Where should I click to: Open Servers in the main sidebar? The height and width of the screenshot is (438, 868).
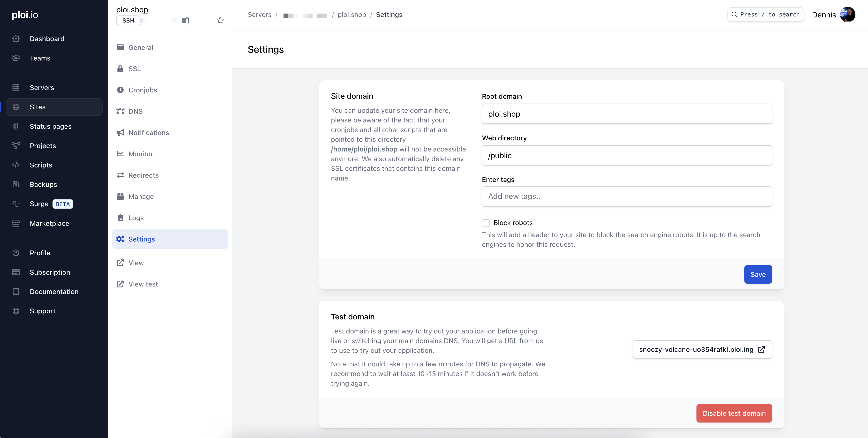click(42, 88)
